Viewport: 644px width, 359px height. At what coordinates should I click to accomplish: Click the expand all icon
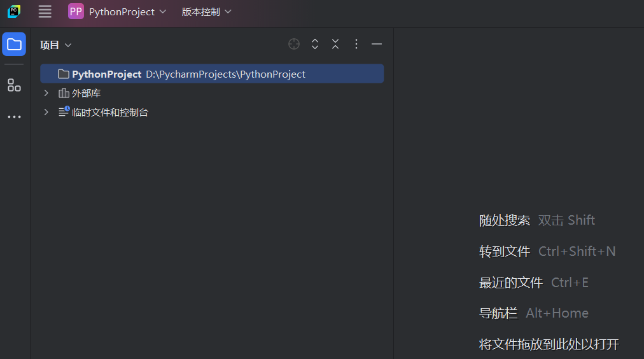point(315,44)
